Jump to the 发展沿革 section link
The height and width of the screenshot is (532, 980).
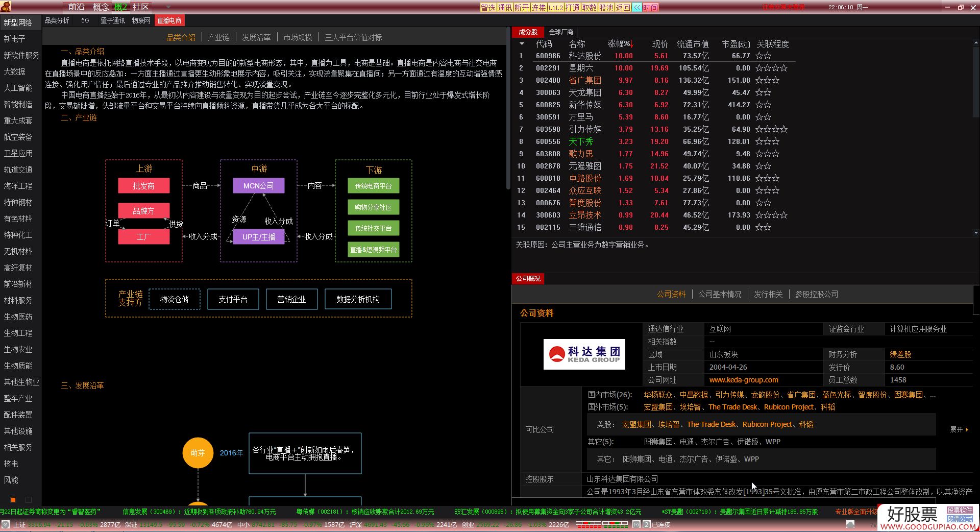coord(256,37)
